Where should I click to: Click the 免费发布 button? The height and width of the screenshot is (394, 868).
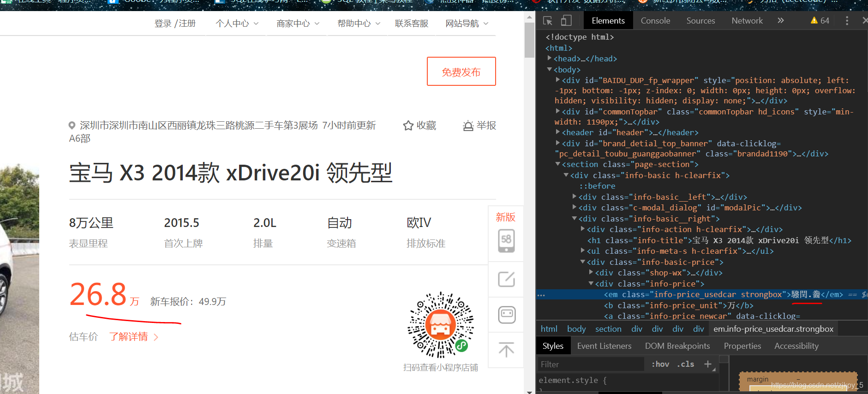[x=461, y=72]
